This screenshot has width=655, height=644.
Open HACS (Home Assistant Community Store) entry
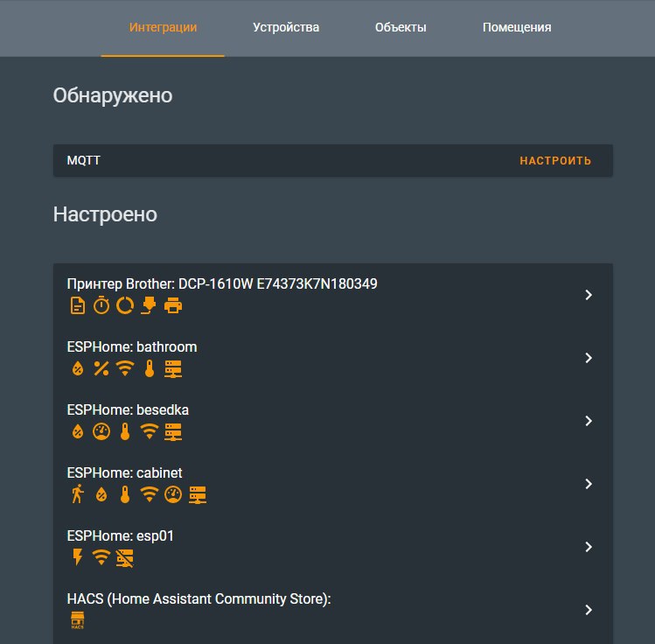click(199, 599)
